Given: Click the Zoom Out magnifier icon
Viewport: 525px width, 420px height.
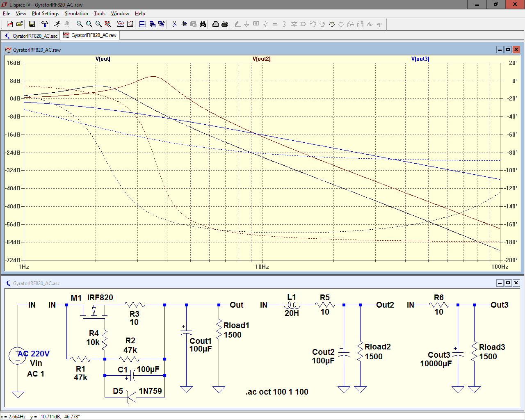Looking at the screenshot, I should [x=98, y=24].
